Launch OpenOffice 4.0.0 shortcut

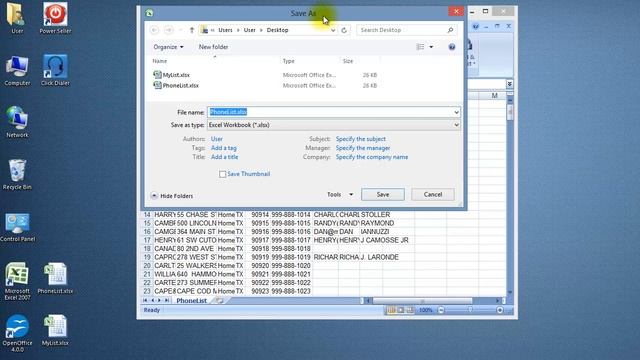pos(17,333)
